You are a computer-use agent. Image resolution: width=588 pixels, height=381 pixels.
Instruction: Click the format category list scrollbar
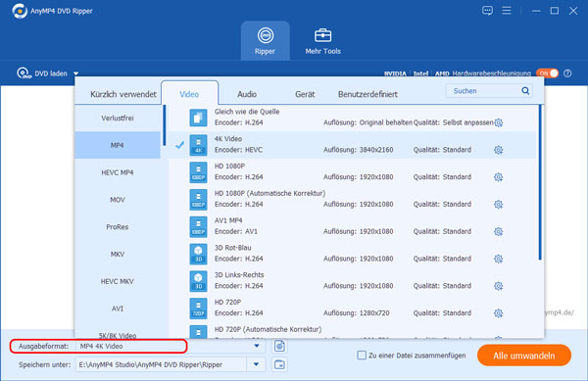click(165, 126)
